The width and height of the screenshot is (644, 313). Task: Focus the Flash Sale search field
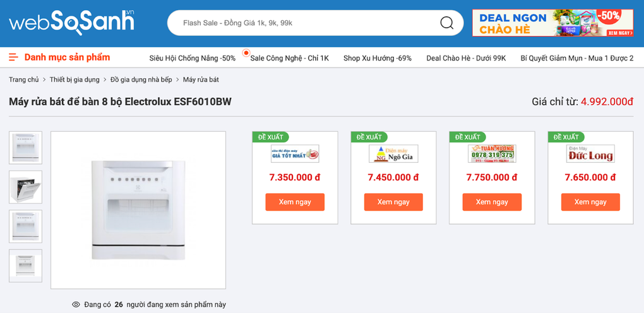coord(303,23)
